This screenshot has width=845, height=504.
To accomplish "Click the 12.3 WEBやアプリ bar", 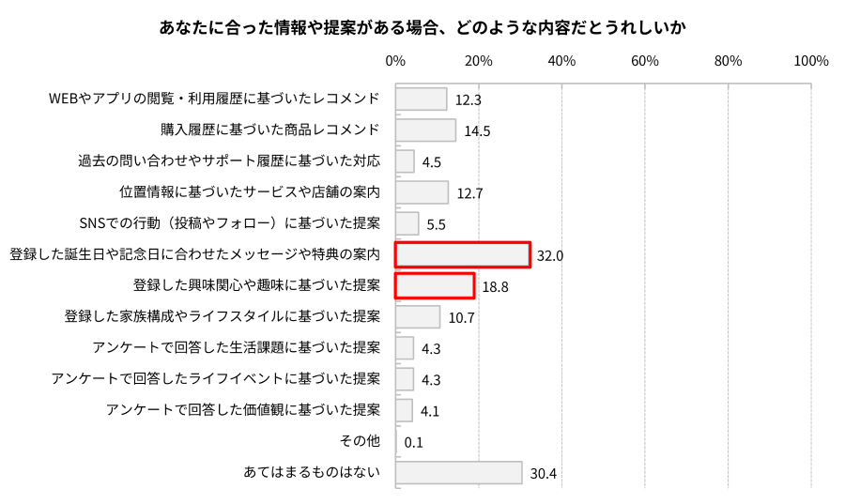I will coord(421,99).
